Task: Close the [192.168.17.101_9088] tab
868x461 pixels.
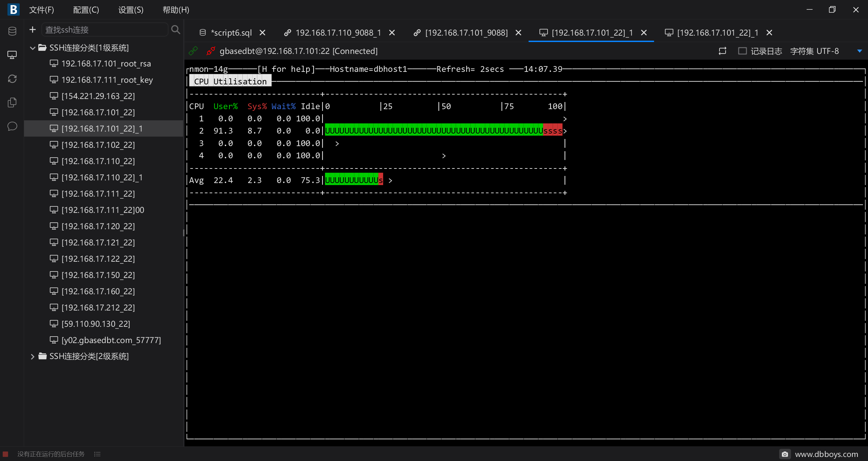Action: click(x=518, y=33)
